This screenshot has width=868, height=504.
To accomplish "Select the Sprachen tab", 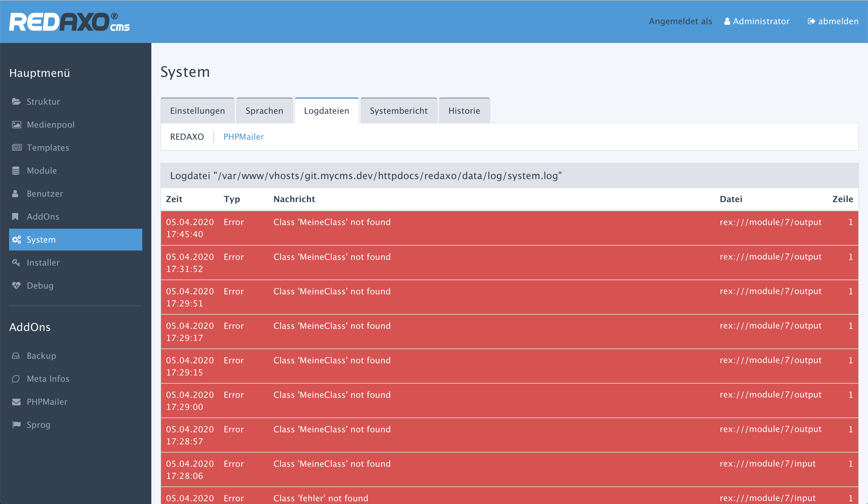I will [x=264, y=110].
